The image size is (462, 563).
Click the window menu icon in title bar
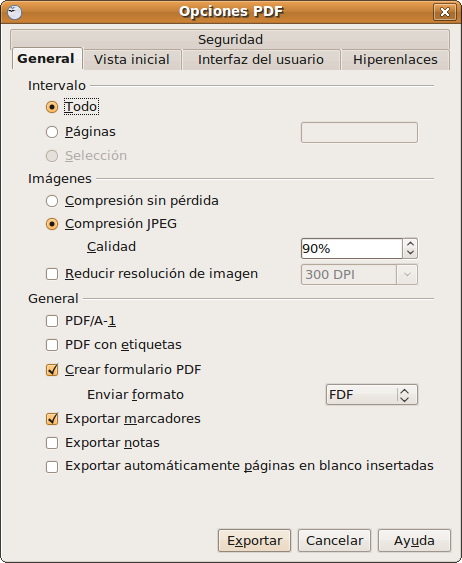(x=14, y=12)
